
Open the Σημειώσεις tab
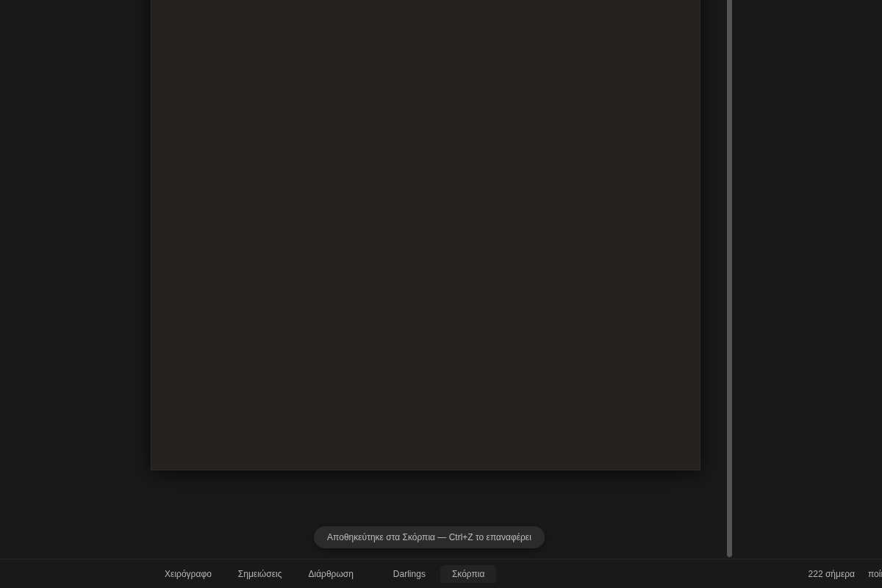pyautogui.click(x=259, y=574)
